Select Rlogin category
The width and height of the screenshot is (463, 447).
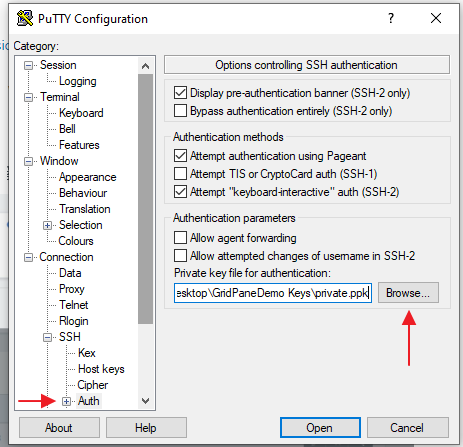point(74,321)
